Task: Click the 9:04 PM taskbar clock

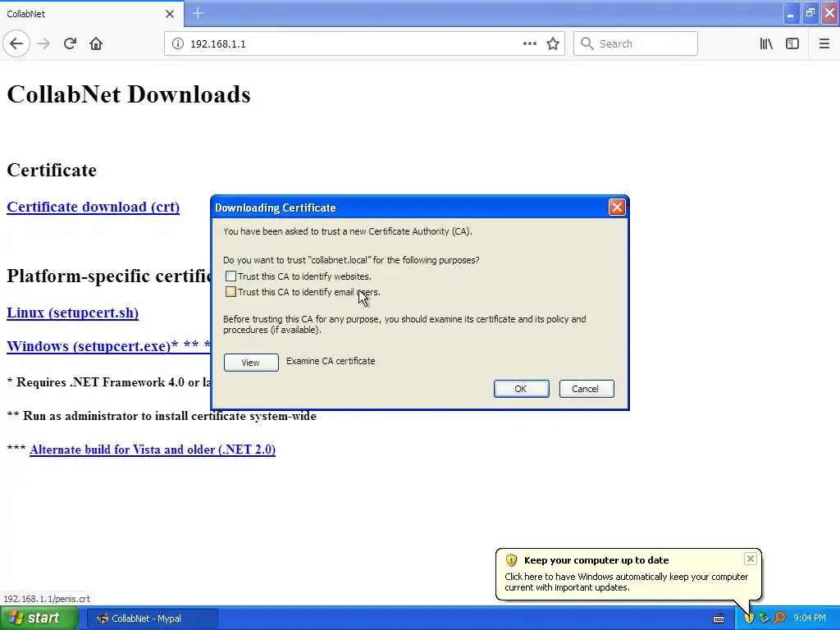Action: click(x=810, y=619)
